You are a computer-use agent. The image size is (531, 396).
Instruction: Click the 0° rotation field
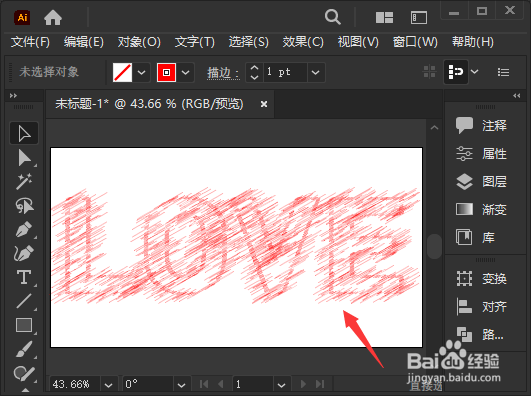tap(148, 385)
